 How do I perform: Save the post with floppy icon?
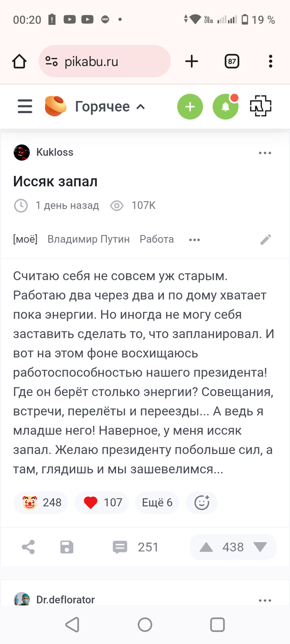[67, 547]
